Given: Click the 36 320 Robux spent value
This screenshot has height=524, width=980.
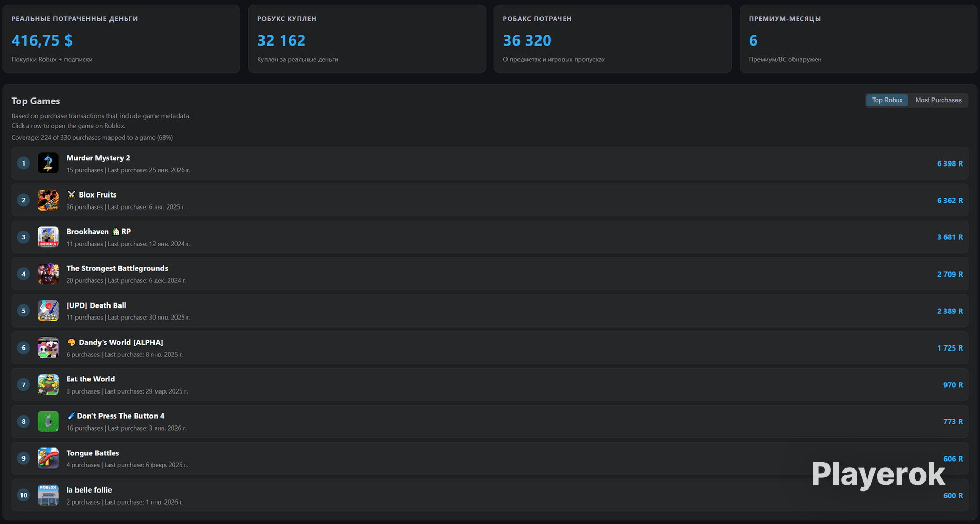Looking at the screenshot, I should [527, 40].
